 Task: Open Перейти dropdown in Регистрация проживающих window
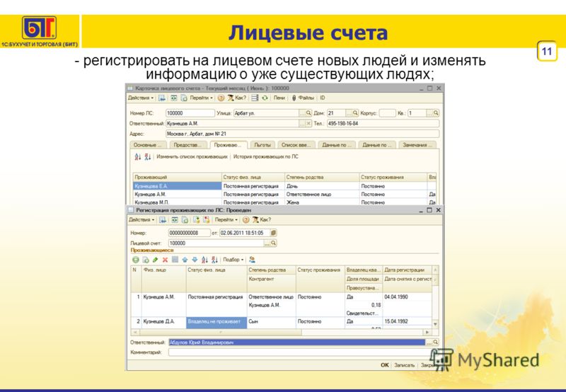pos(226,219)
